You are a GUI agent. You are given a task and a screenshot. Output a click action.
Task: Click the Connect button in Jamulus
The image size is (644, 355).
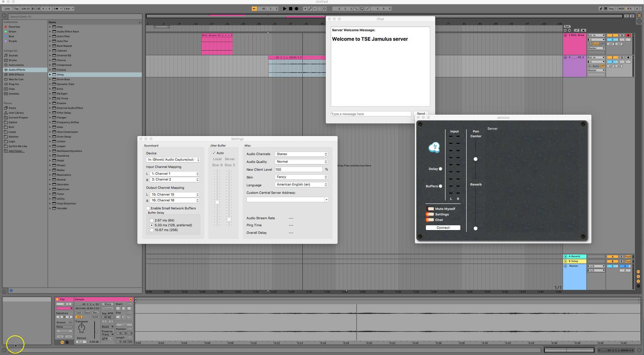click(x=443, y=228)
